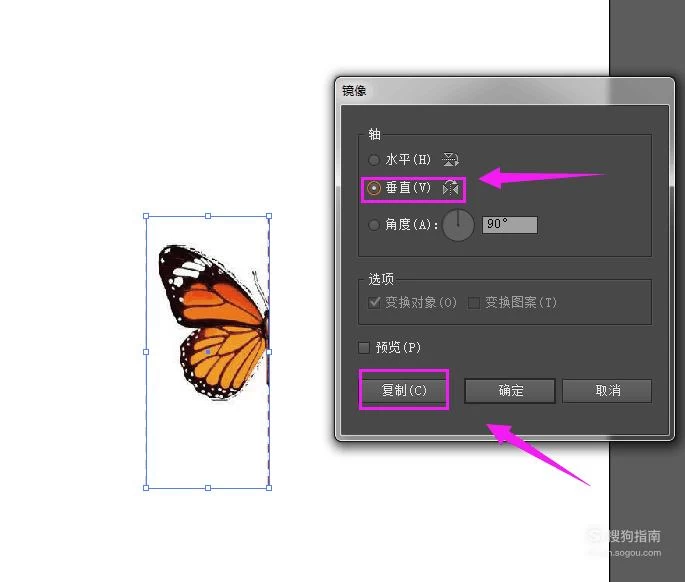Click the angle dial control
The height and width of the screenshot is (582, 685).
pos(458,225)
